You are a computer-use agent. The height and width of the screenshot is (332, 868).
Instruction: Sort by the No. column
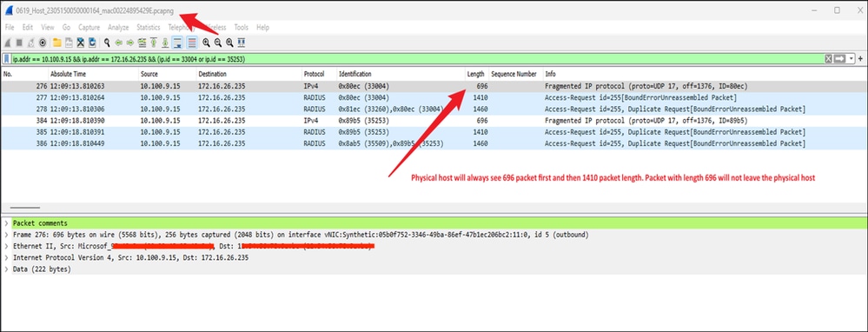(24, 74)
